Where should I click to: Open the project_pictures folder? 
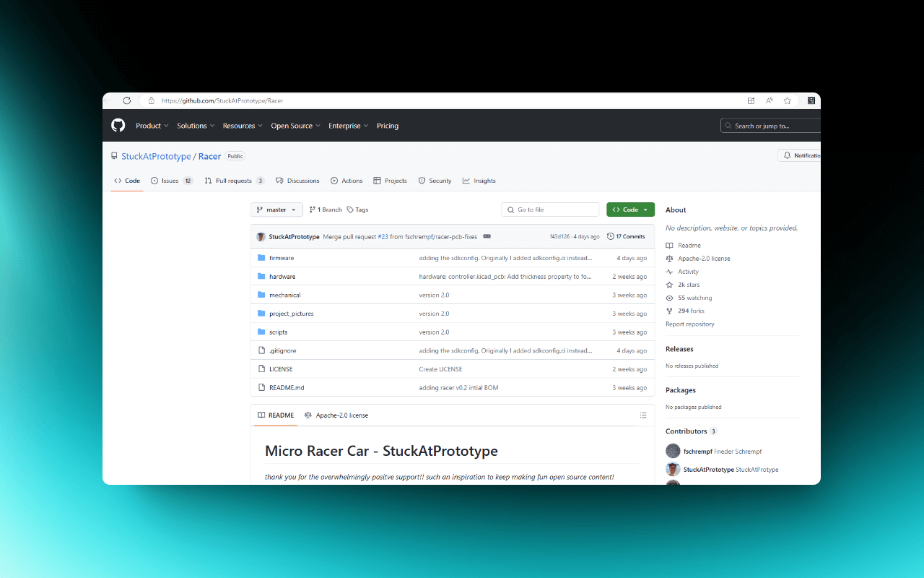click(x=292, y=314)
